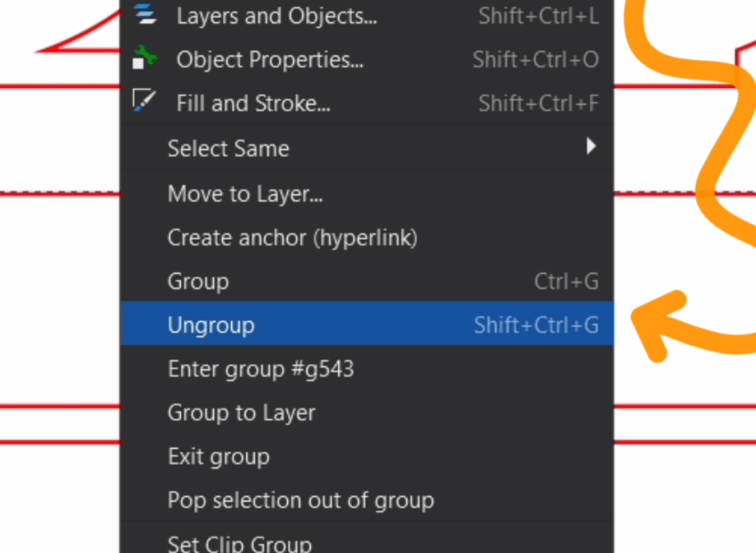Pop selection out of group

click(300, 501)
